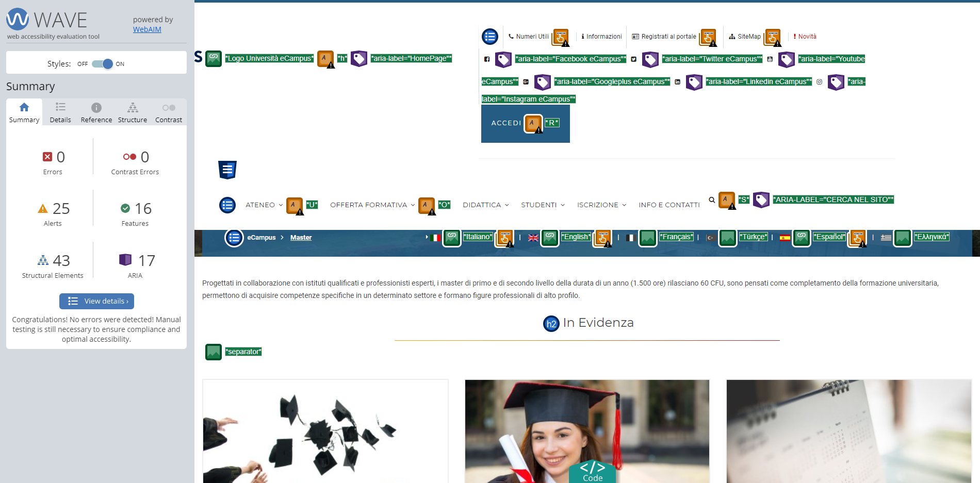The image size is (980, 483).
Task: Click the WAVE logo icon
Action: pos(18,19)
